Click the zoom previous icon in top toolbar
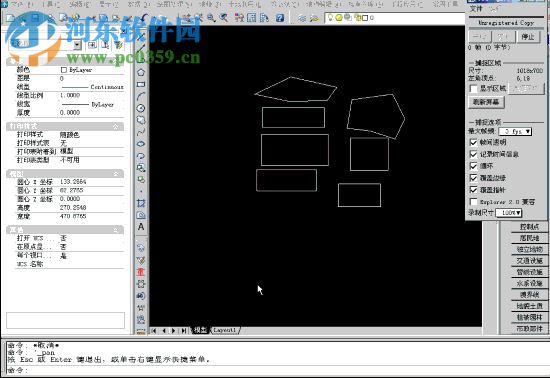Viewport: 550px width, 378px height. click(x=223, y=18)
